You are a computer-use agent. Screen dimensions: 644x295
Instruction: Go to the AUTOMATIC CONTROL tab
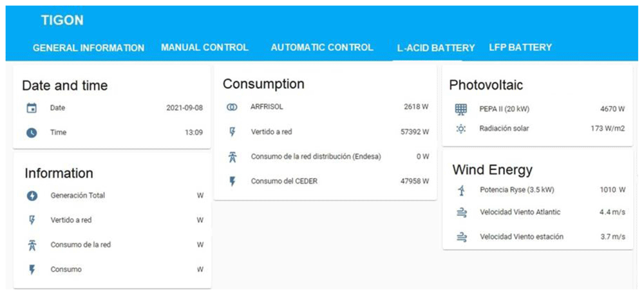tap(322, 47)
